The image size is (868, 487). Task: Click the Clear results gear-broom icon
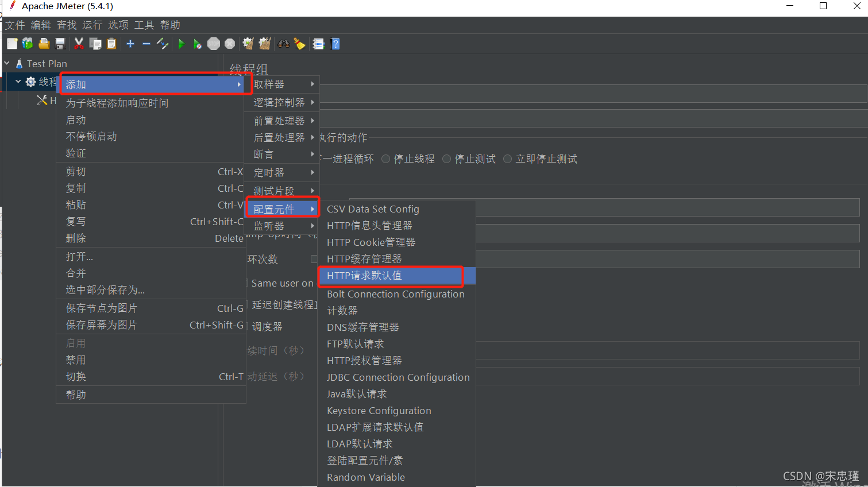(248, 44)
